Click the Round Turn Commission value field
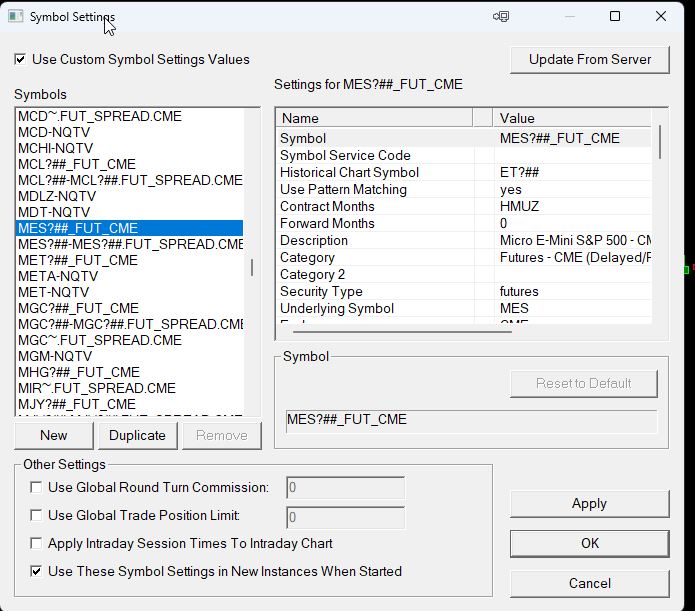Image resolution: width=695 pixels, height=611 pixels. [x=345, y=488]
